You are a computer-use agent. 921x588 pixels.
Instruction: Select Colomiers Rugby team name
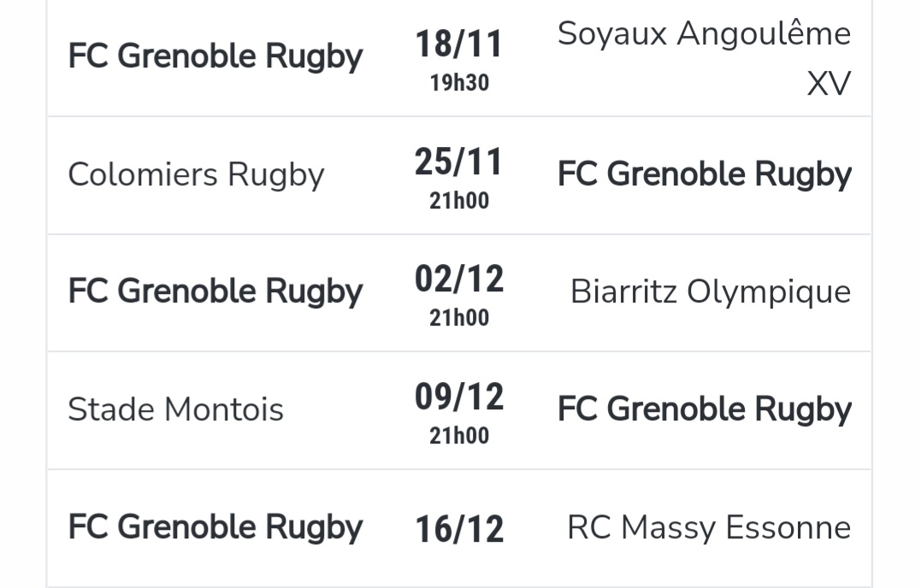click(196, 175)
